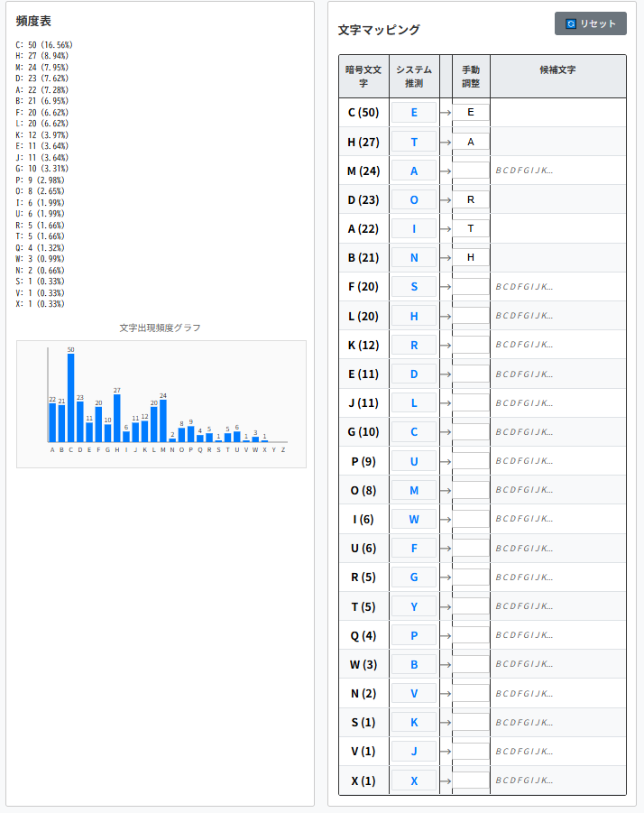This screenshot has height=813, width=644.
Task: Focus manual adjustment field containing R
Action: point(471,199)
